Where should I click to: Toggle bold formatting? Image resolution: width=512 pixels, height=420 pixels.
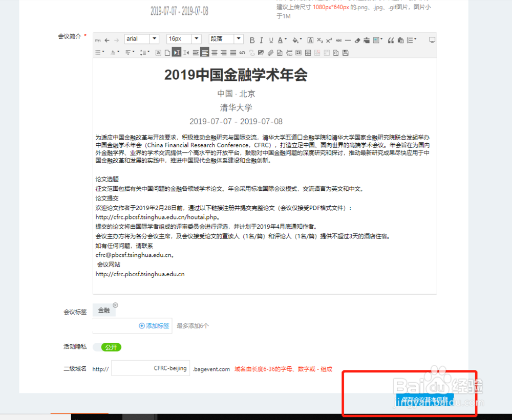(252, 40)
